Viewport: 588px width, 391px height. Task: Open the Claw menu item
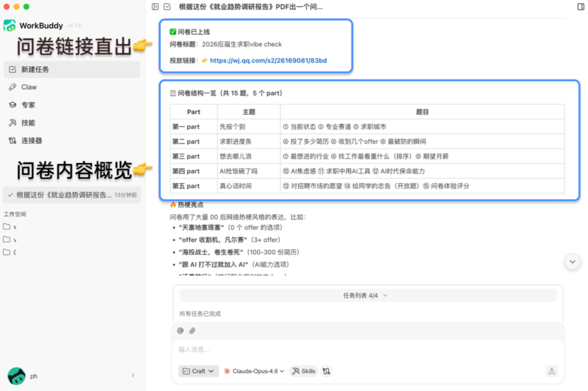(72, 87)
